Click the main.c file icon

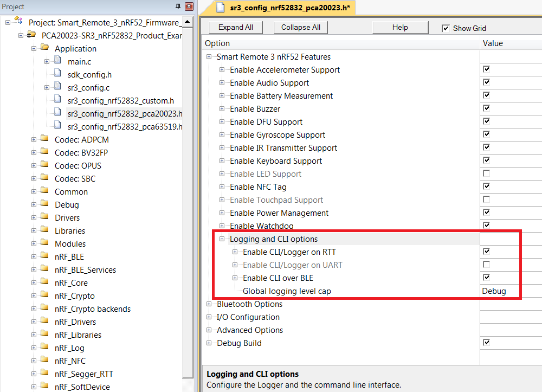pyautogui.click(x=58, y=61)
